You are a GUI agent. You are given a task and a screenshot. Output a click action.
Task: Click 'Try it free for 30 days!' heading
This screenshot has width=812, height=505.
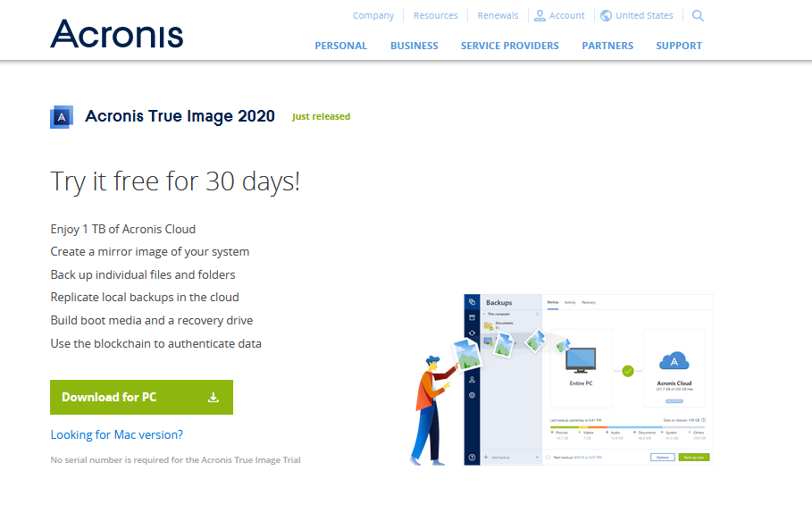pos(175,181)
